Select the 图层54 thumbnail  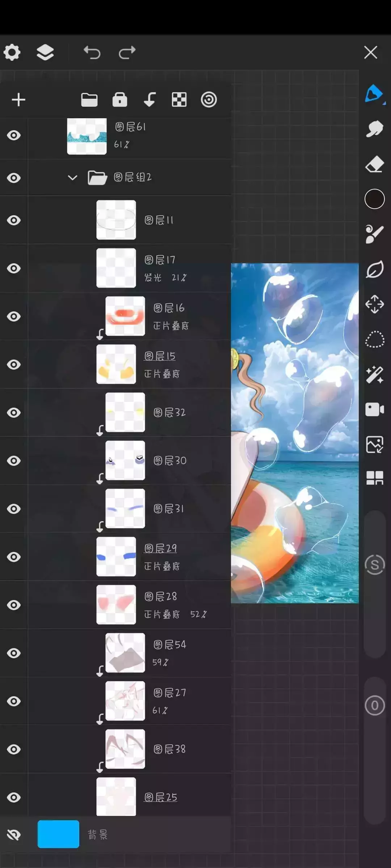click(125, 653)
